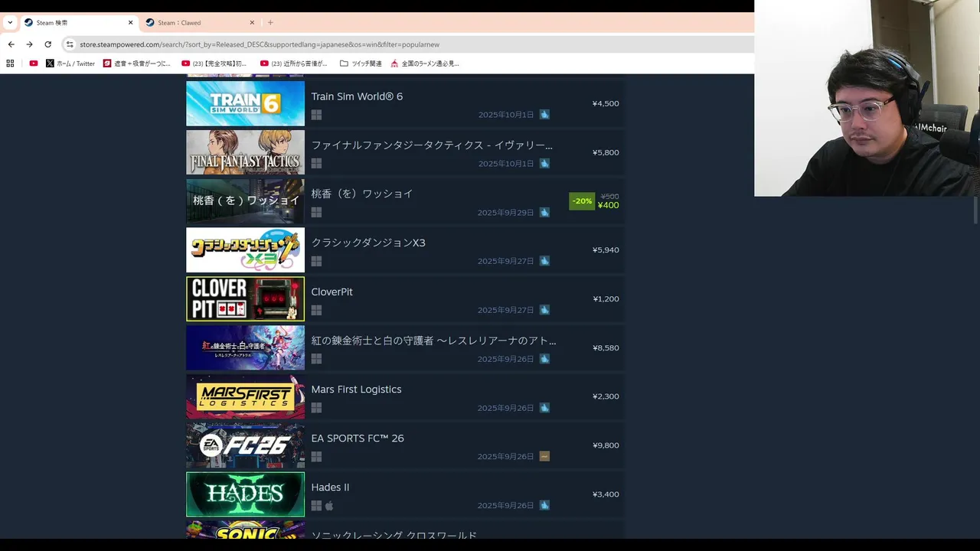This screenshot has height=551, width=980.
Task: Click the 桃香（を）ワッショイ title text
Action: point(362,194)
